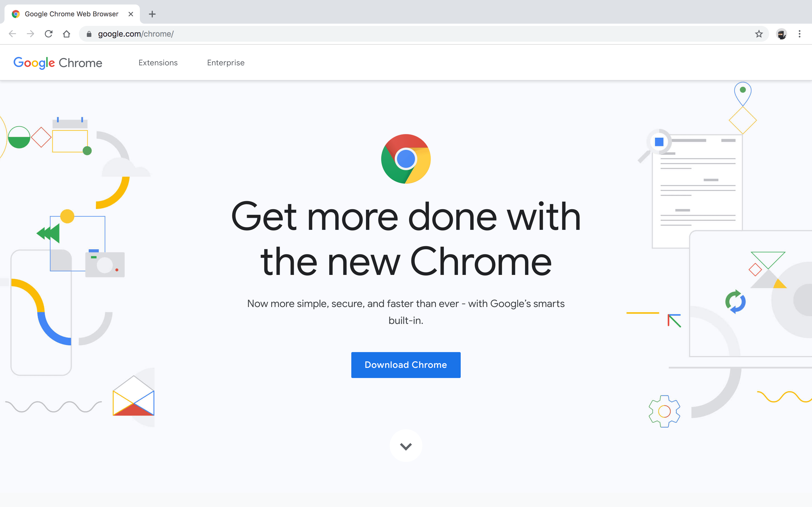Click the address bar input field
Image resolution: width=812 pixels, height=507 pixels.
405,33
